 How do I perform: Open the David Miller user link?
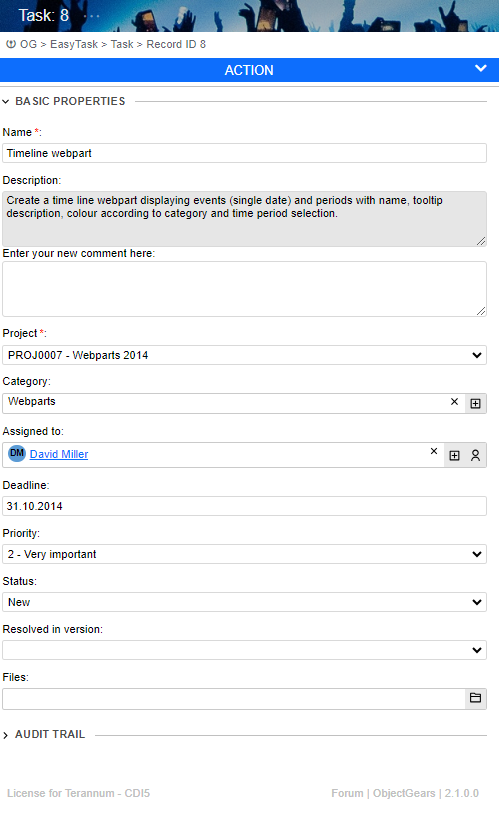(59, 454)
